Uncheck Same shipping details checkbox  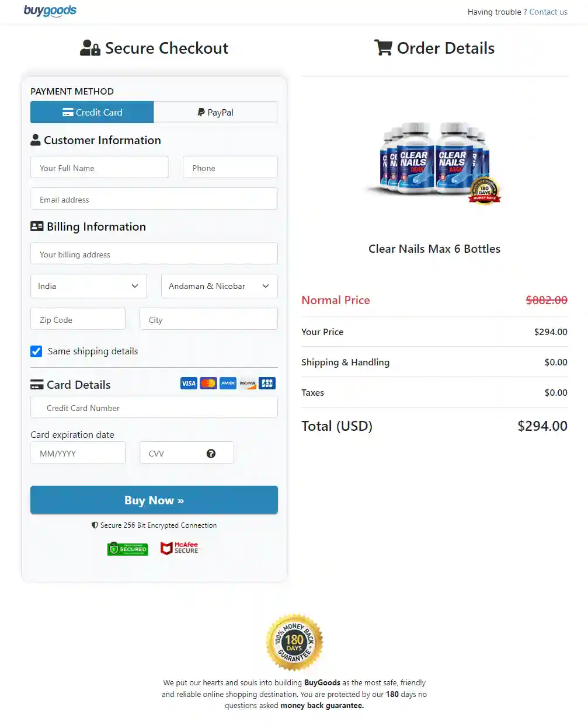(36, 351)
